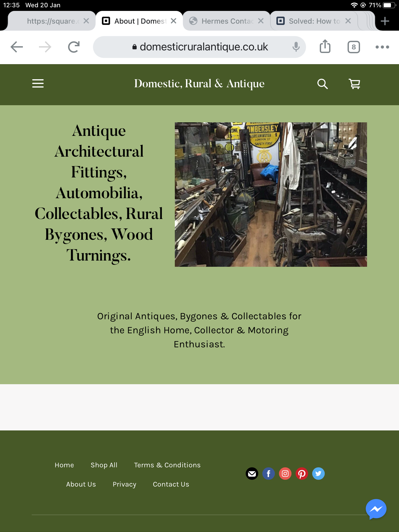399x532 pixels.
Task: Show all open tabs switcher
Action: click(354, 47)
